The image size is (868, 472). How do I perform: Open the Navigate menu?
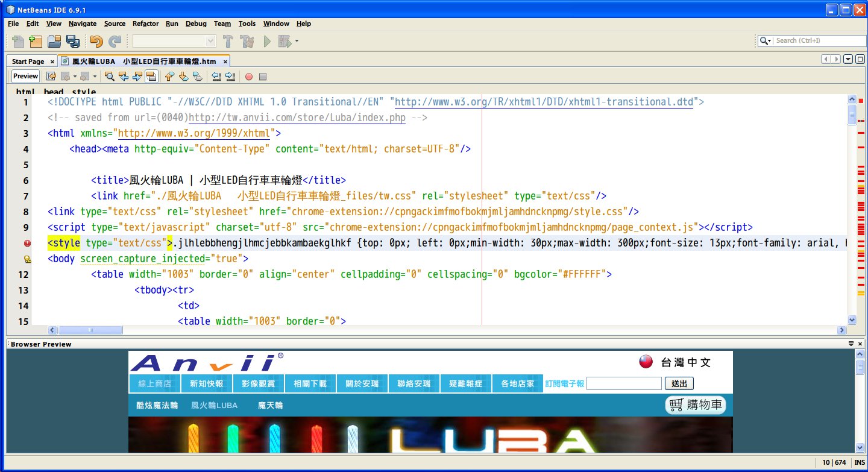point(83,24)
